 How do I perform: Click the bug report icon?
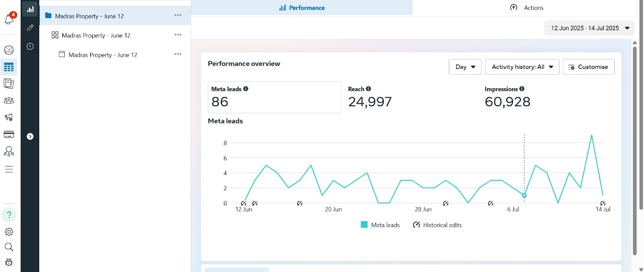click(9, 262)
